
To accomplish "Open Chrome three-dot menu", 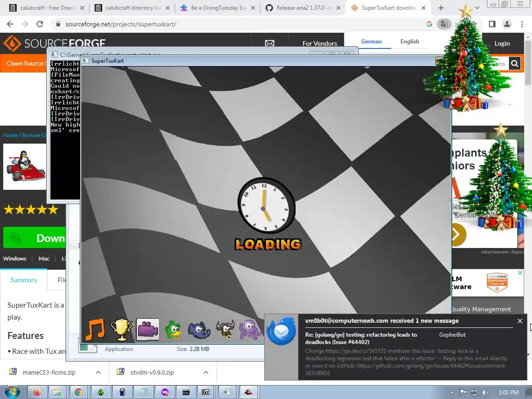I will coord(522,24).
